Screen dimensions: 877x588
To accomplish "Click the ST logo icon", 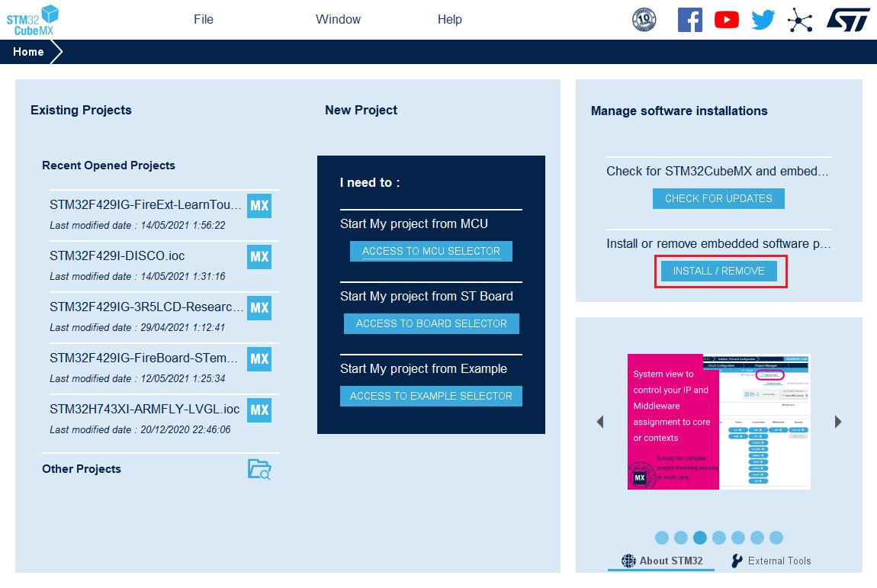I will tap(848, 20).
